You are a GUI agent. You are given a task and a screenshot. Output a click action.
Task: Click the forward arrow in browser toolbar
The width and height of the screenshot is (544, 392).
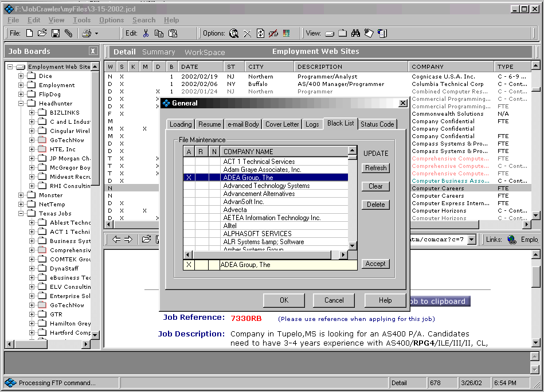click(128, 239)
